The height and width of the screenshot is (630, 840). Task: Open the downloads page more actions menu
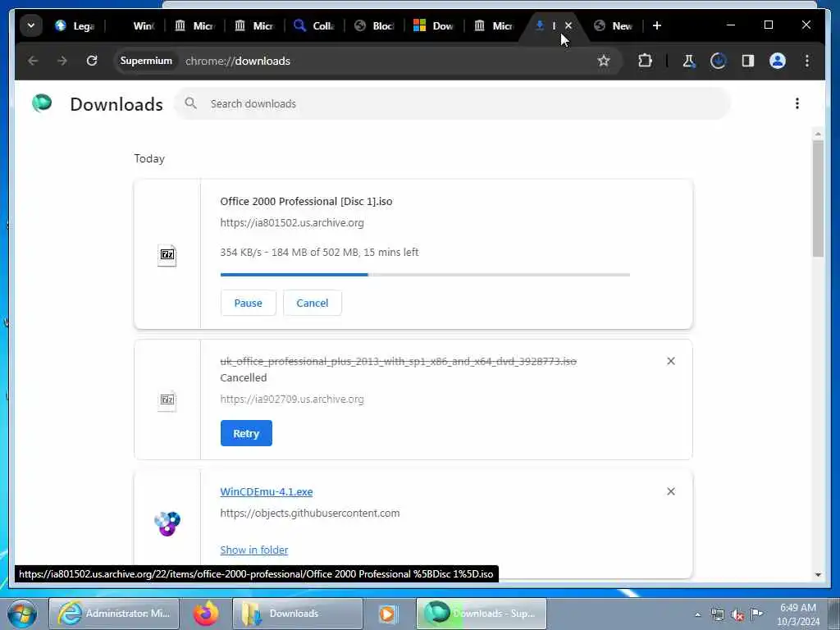pos(797,103)
